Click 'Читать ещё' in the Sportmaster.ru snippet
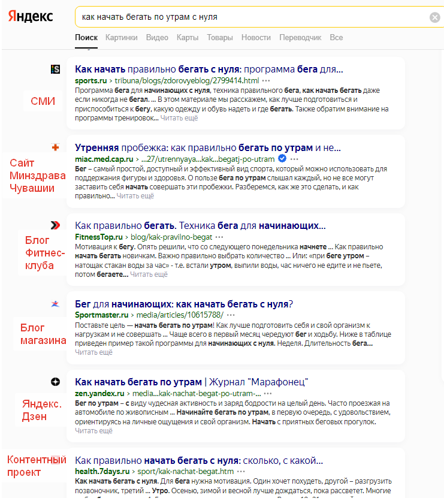The width and height of the screenshot is (444, 504). (93, 352)
